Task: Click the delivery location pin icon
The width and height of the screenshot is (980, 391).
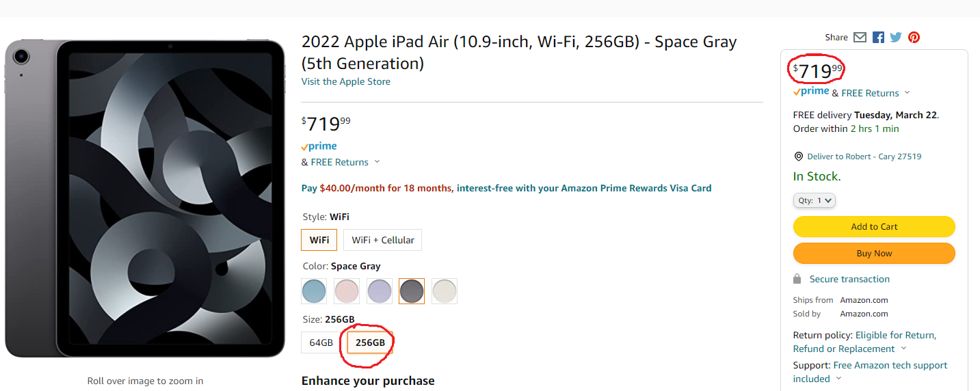Action: coord(798,157)
